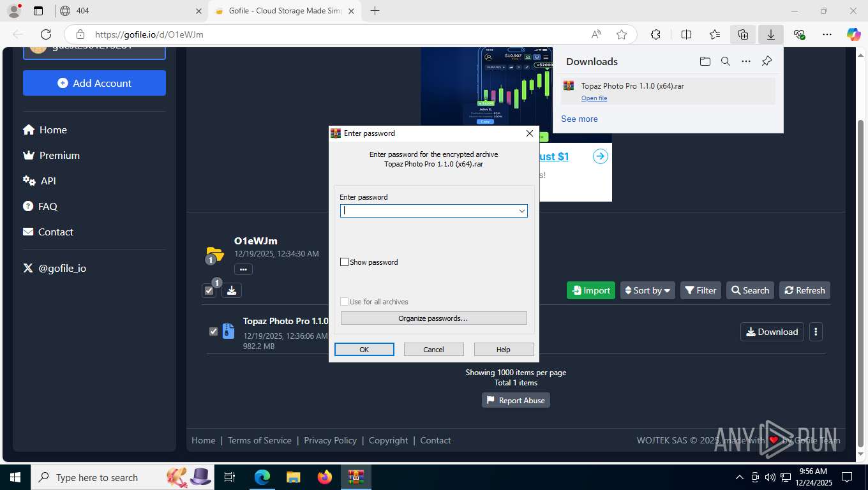The height and width of the screenshot is (490, 868).
Task: Click the green Import button
Action: pyautogui.click(x=591, y=290)
